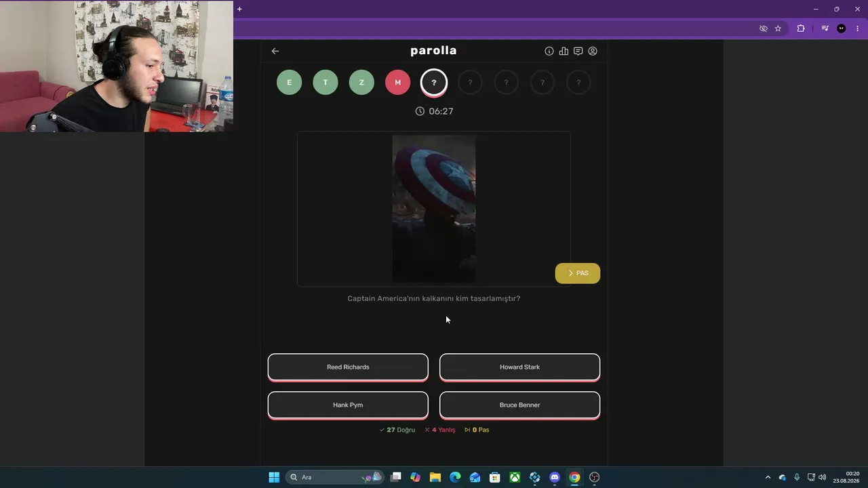Open the OneDrive cloud tray icon
Viewport: 868px width, 488px height.
coord(783,477)
